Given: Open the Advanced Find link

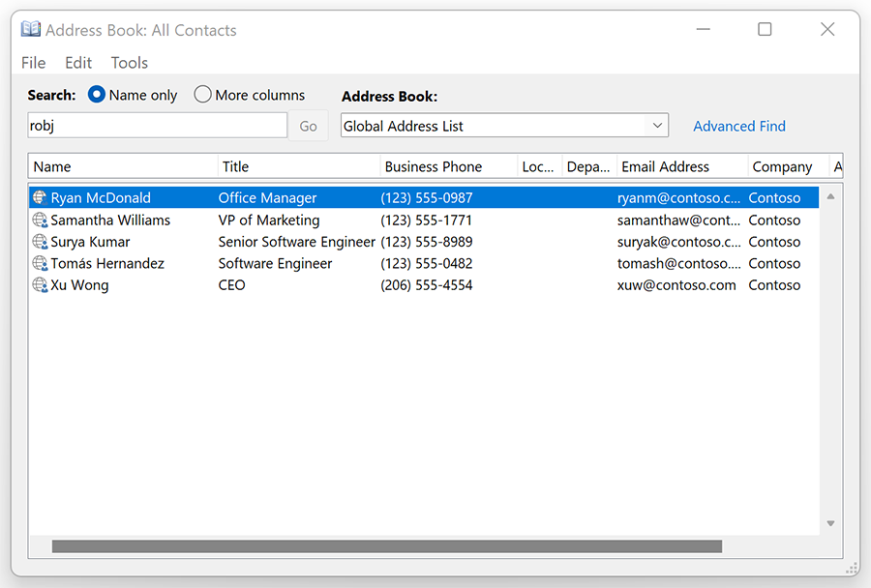Looking at the screenshot, I should pos(738,127).
